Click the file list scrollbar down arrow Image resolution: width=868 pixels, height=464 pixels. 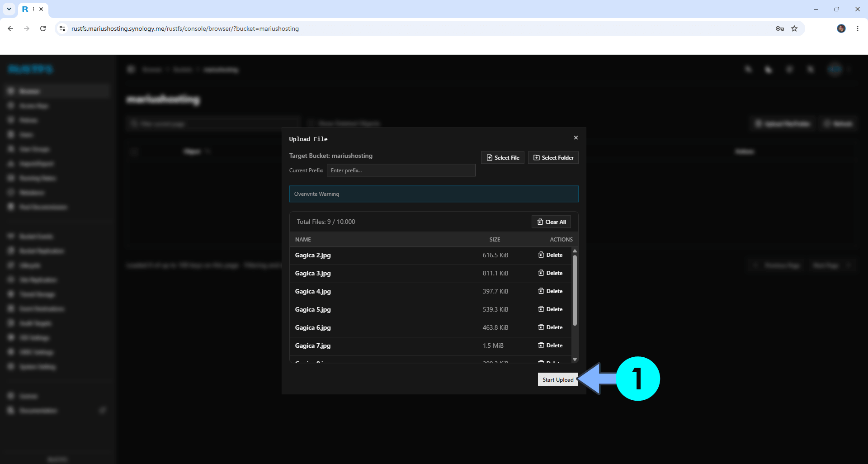(575, 360)
